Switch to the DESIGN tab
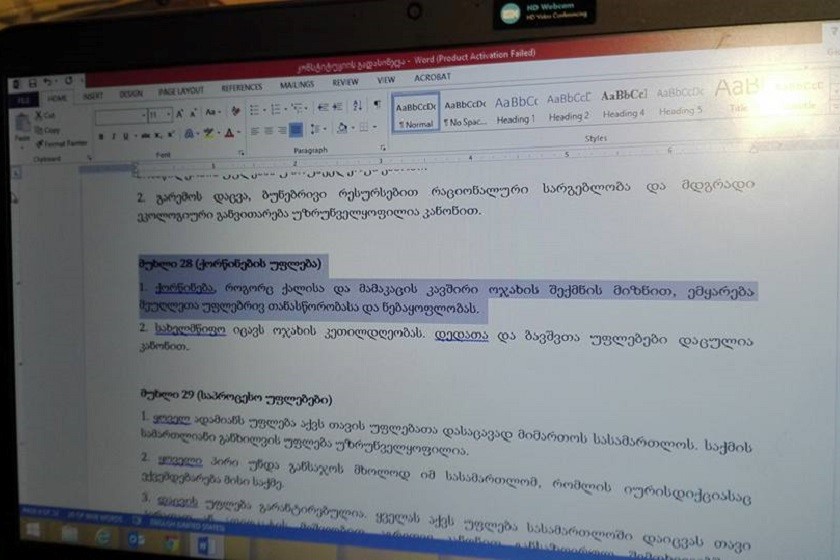 [131, 94]
